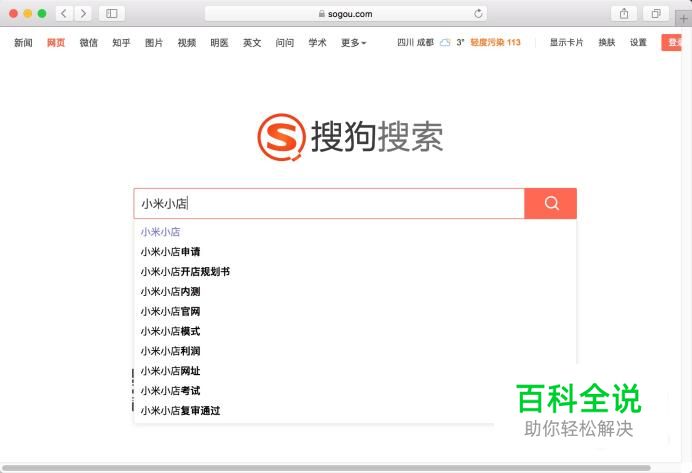Image resolution: width=692 pixels, height=473 pixels.
Task: Expand the 更多 dropdown menu
Action: (x=354, y=43)
